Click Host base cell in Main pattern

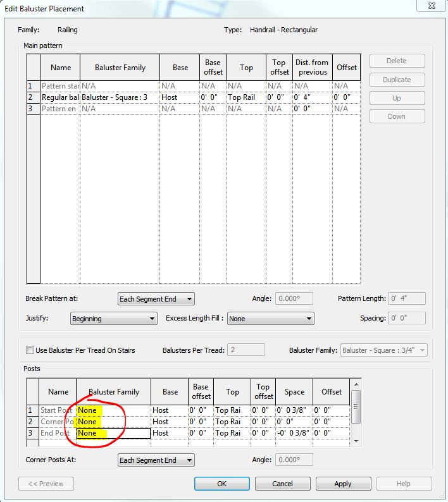[x=180, y=97]
